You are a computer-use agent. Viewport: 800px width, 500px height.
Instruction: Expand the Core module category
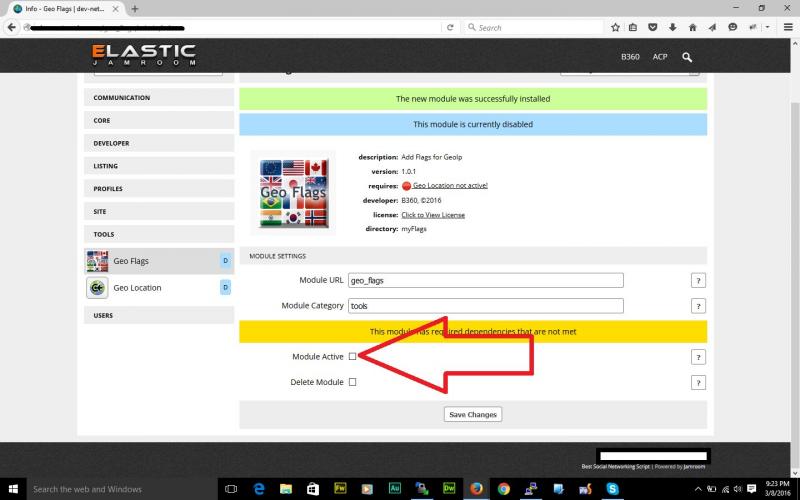click(x=159, y=120)
